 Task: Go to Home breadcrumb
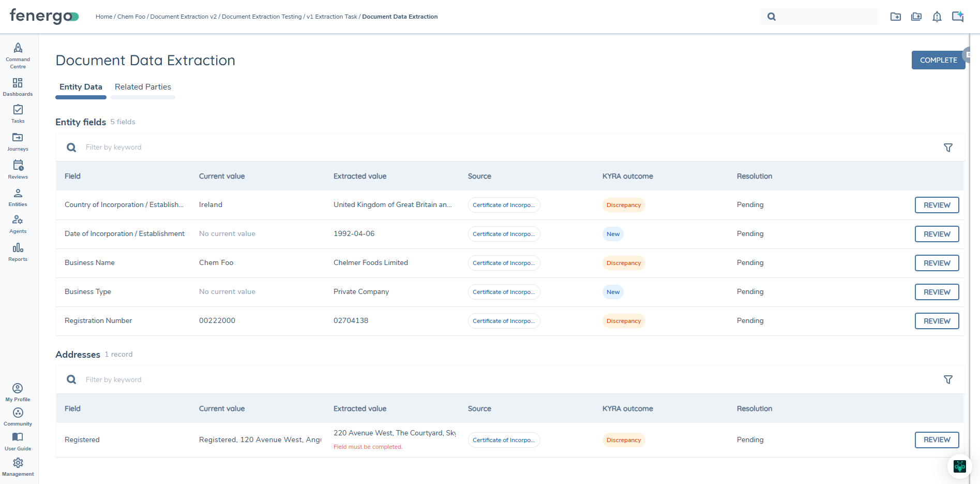tap(104, 17)
